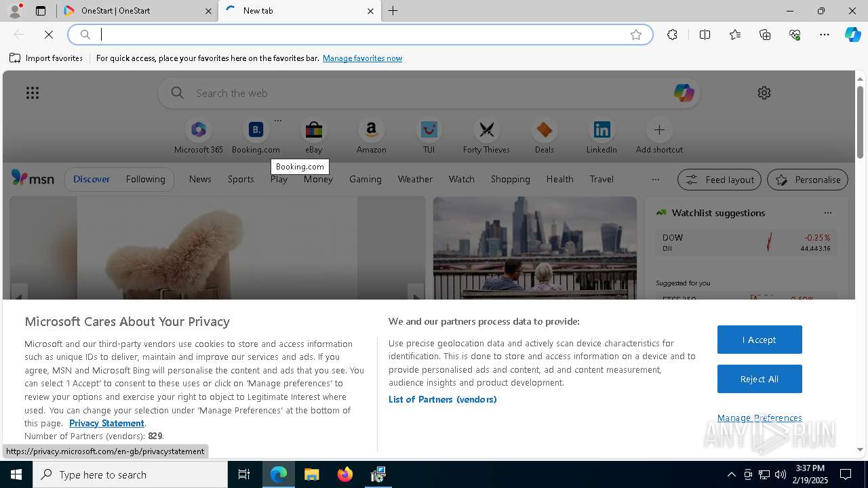Select the Following feed tab

pos(145,179)
